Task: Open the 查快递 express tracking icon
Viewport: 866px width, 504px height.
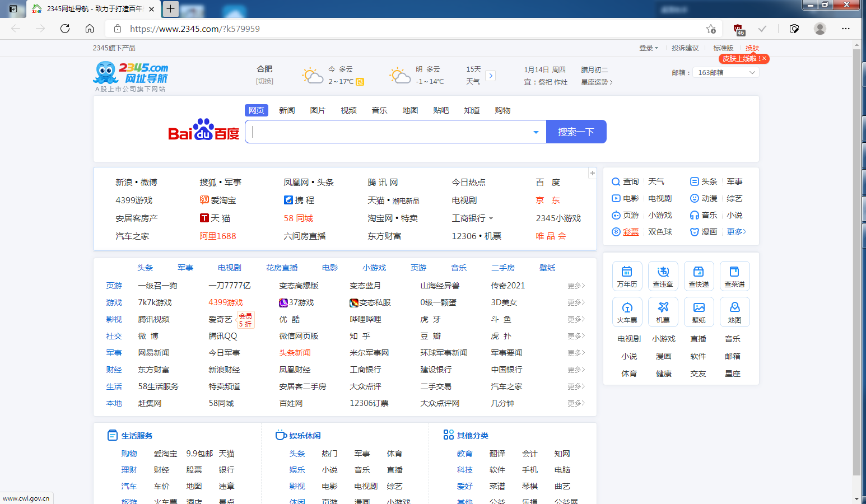Action: tap(699, 276)
